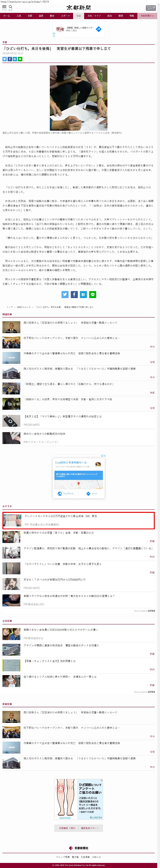Click the search magnifier icon in the header

(x=10, y=7)
